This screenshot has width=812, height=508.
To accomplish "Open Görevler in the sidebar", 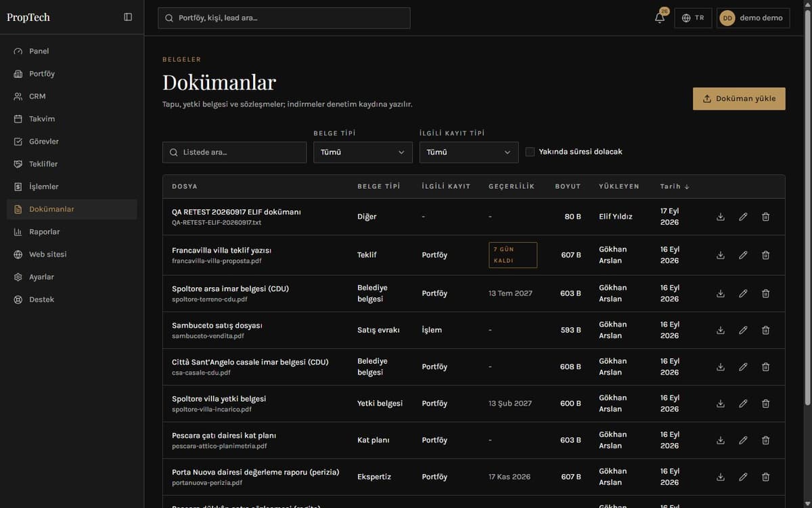I will coord(72,142).
